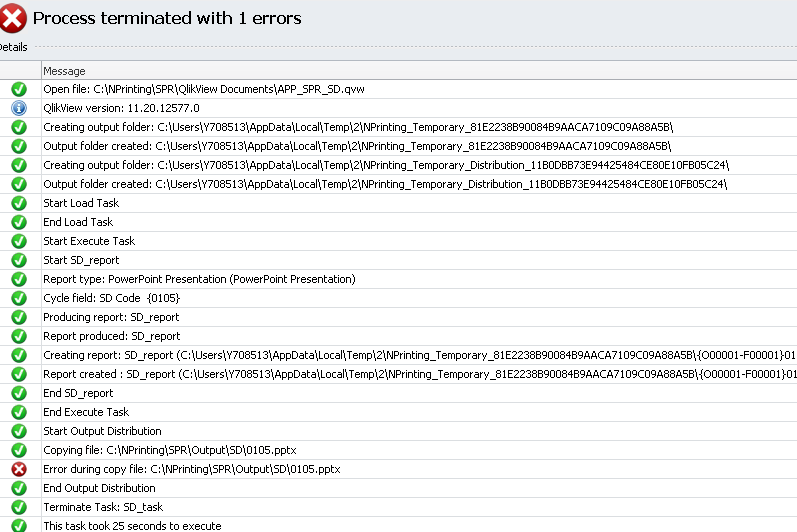Click blue info icon for QlikView version

19,108
